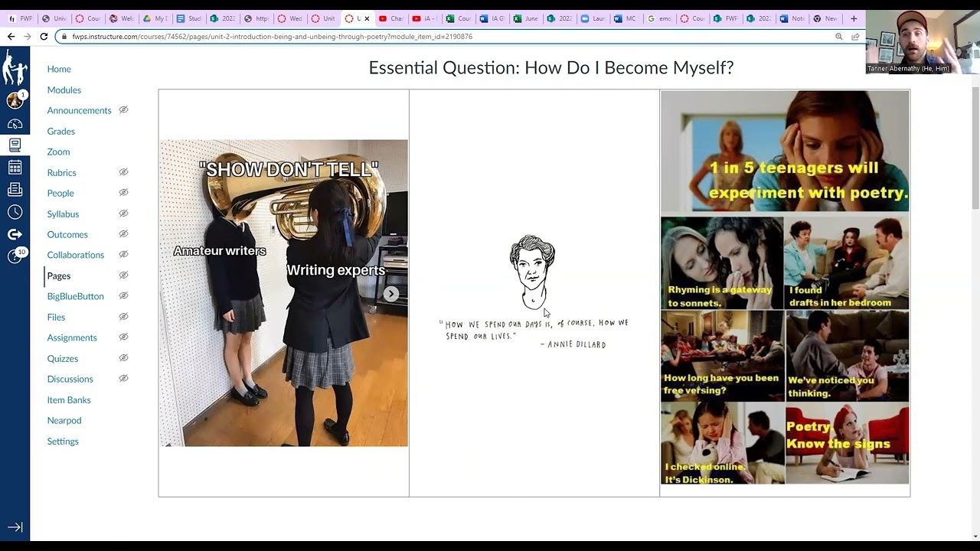The height and width of the screenshot is (551, 980).
Task: Open Announcements course link
Action: [79, 110]
